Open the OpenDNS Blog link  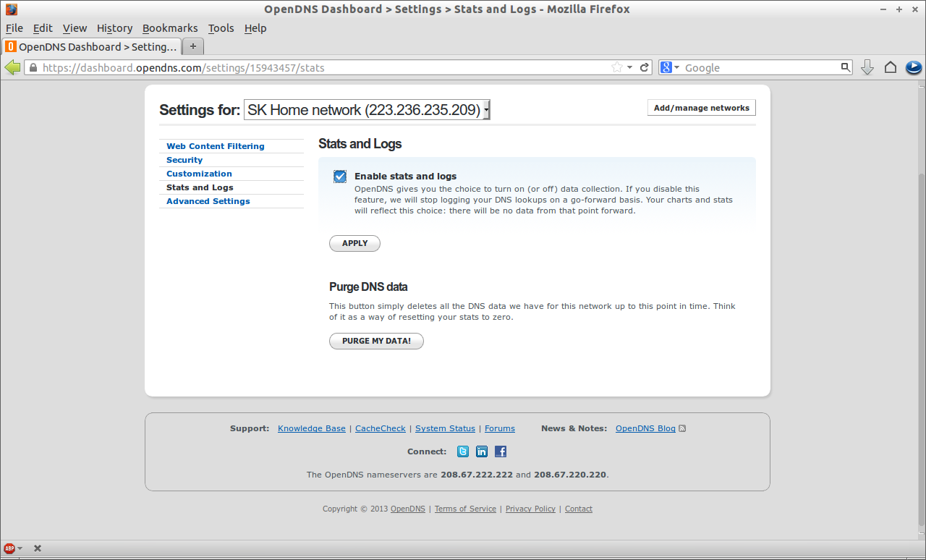point(645,428)
